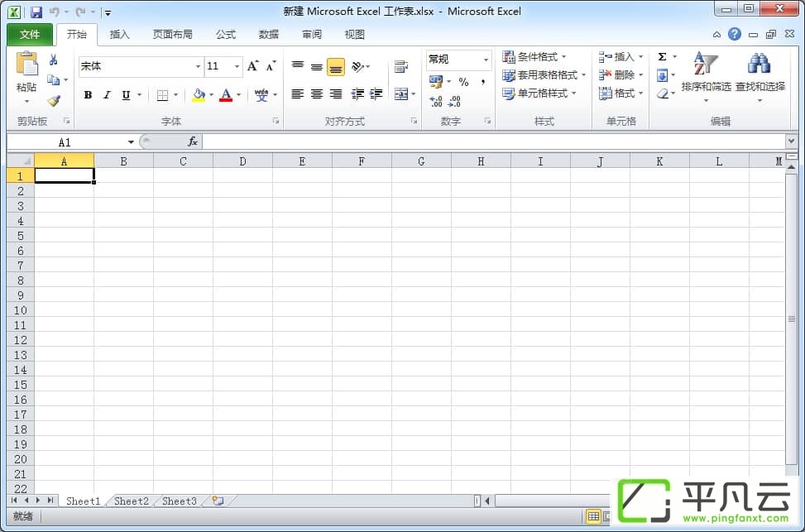
Task: Click the Cut scissors icon
Action: pos(53,60)
